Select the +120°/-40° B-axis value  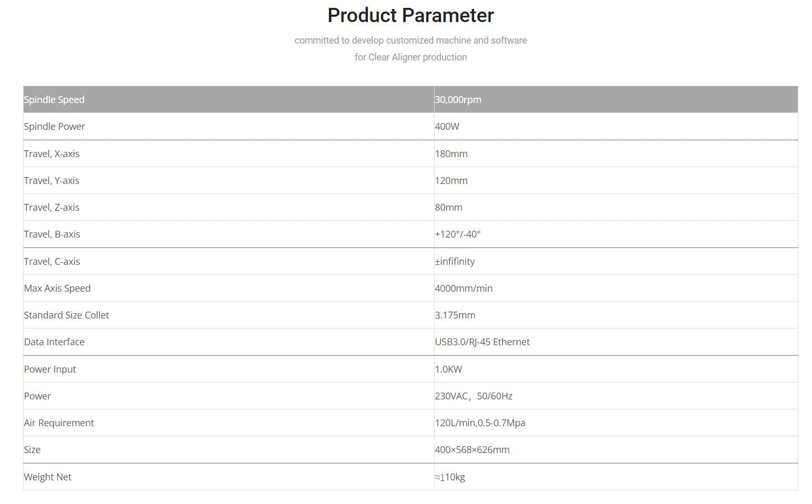(457, 234)
